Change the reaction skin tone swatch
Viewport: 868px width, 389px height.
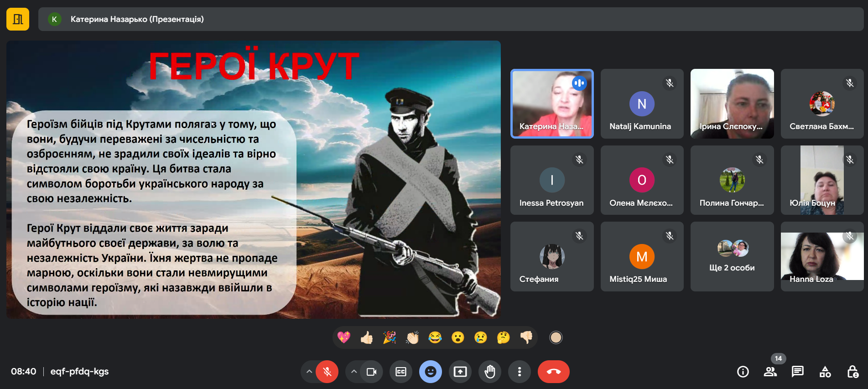point(556,337)
